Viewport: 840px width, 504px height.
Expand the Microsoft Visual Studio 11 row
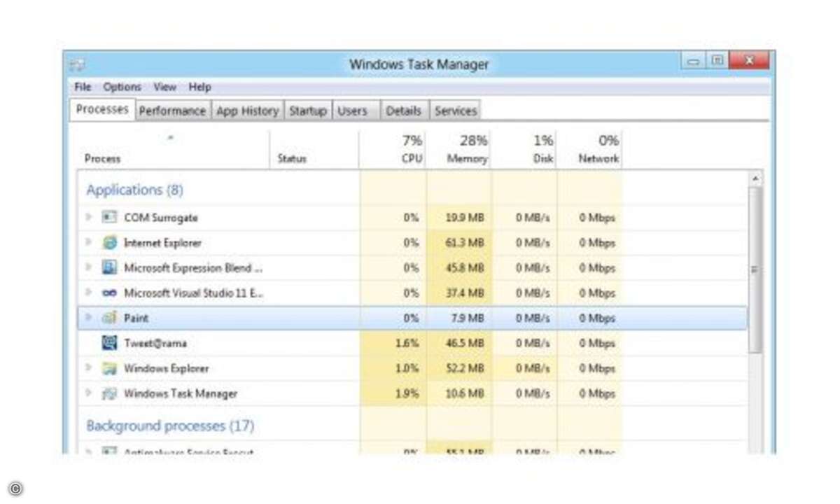coord(88,293)
